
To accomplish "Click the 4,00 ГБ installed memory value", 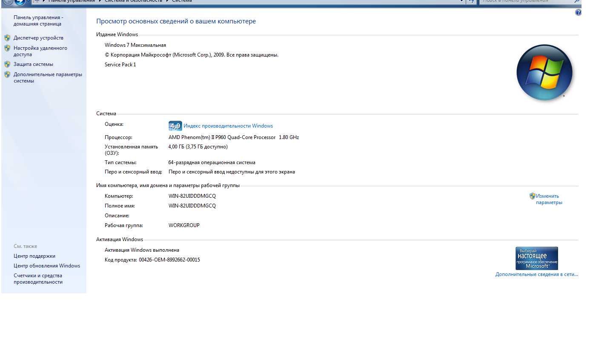I will (198, 147).
